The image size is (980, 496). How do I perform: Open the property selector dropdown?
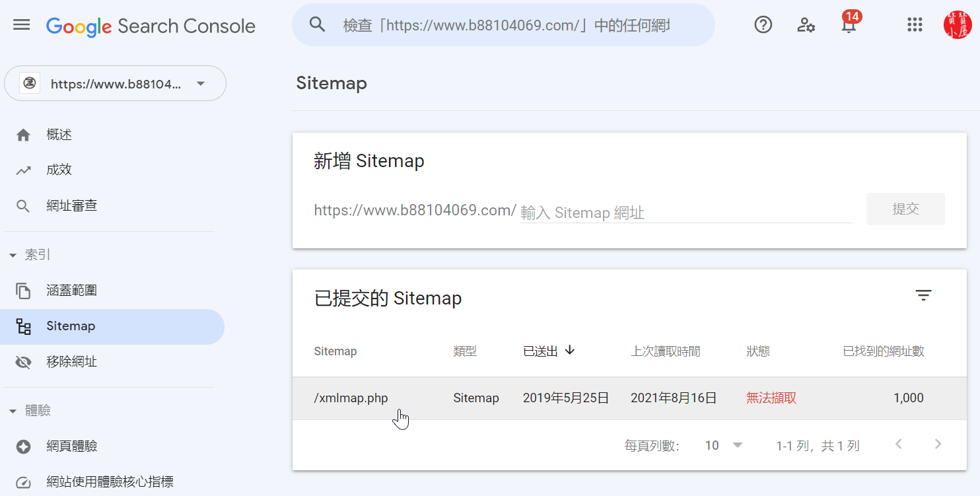tap(116, 83)
